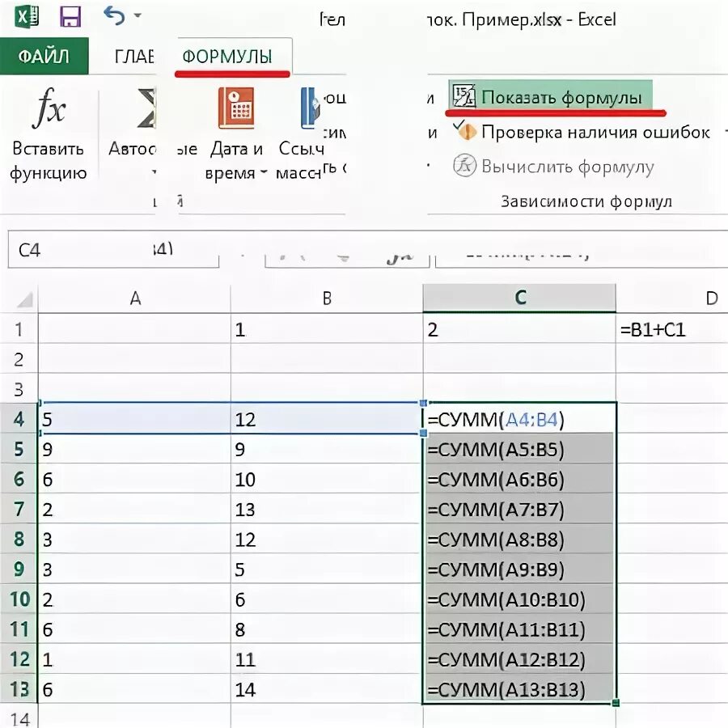Open the undo history dropdown arrow
Viewport: 728px width, 728px height.
click(x=138, y=16)
